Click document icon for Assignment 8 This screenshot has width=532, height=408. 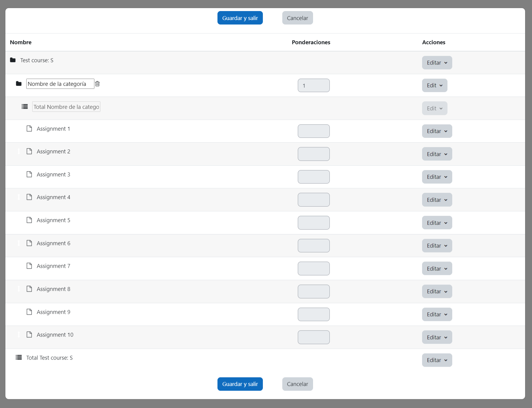[29, 289]
